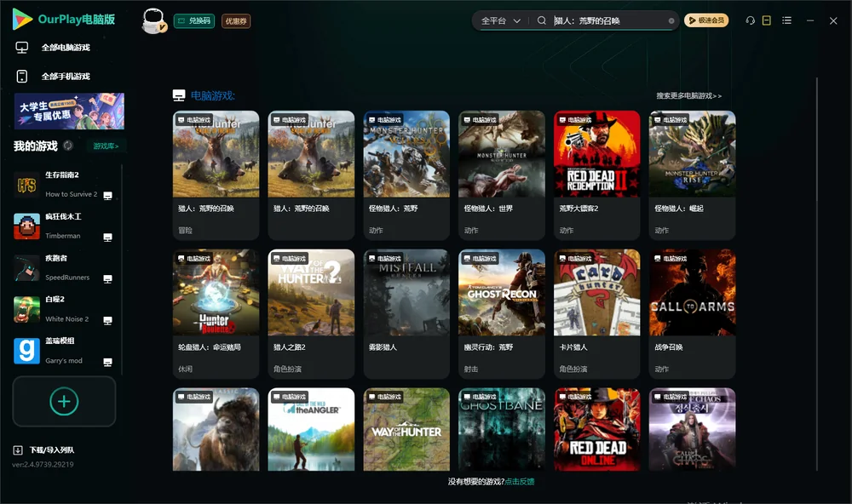852x504 pixels.
Task: Click the PC icon next to Timberman
Action: coord(107,238)
